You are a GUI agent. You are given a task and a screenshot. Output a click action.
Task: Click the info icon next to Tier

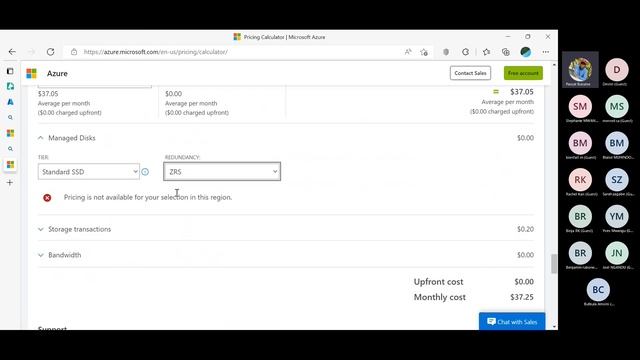click(x=145, y=172)
